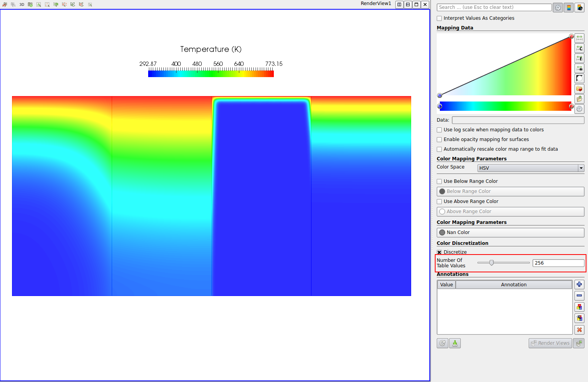Image resolution: width=588 pixels, height=382 pixels.
Task: Click the undo camera icon in view toolbar
Action: (4, 4)
